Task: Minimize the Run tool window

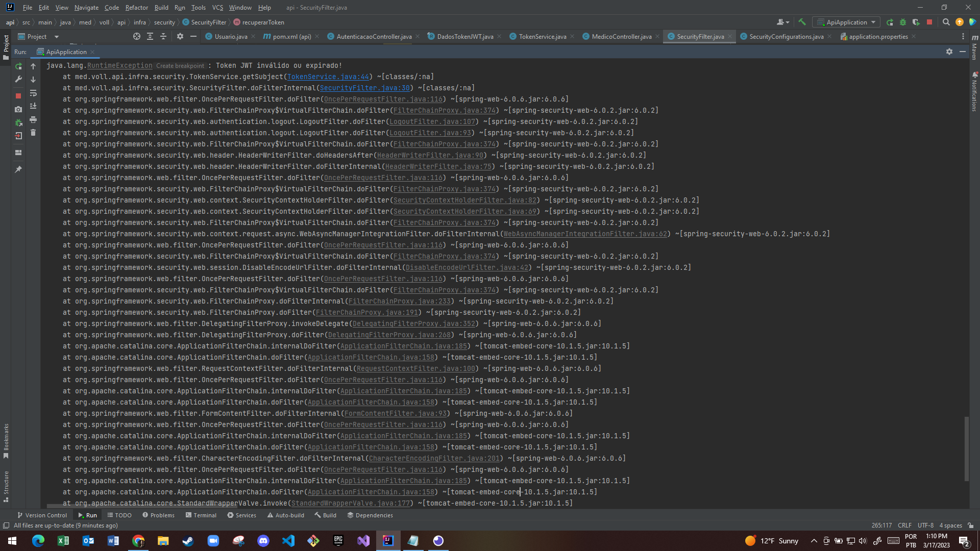Action: pos(962,52)
